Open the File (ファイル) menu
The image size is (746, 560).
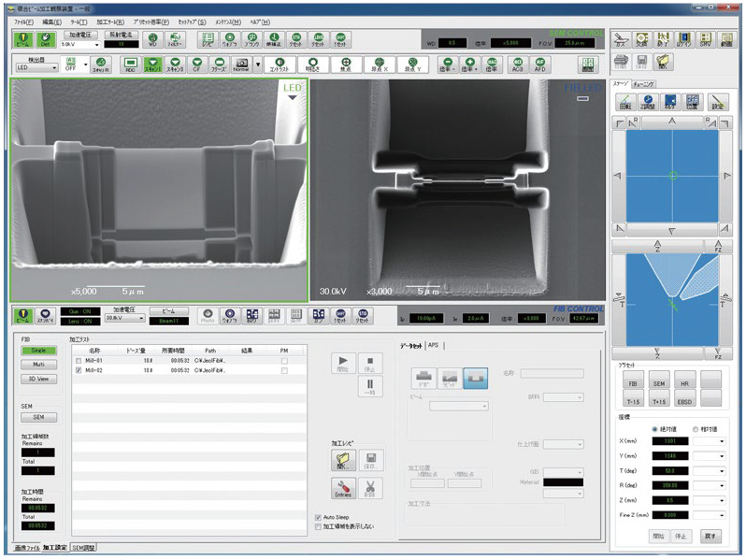click(x=23, y=22)
